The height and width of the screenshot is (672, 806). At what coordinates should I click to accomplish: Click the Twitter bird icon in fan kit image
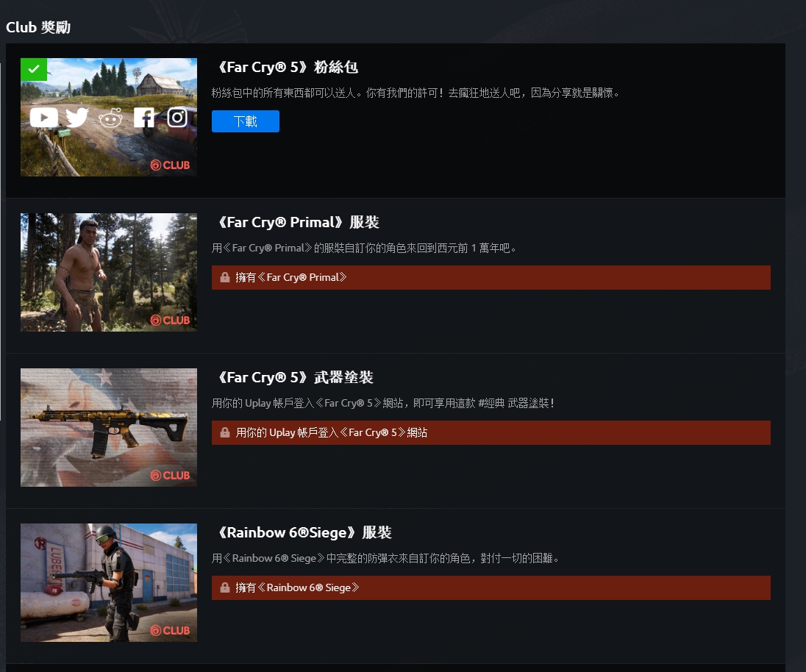pos(77,118)
